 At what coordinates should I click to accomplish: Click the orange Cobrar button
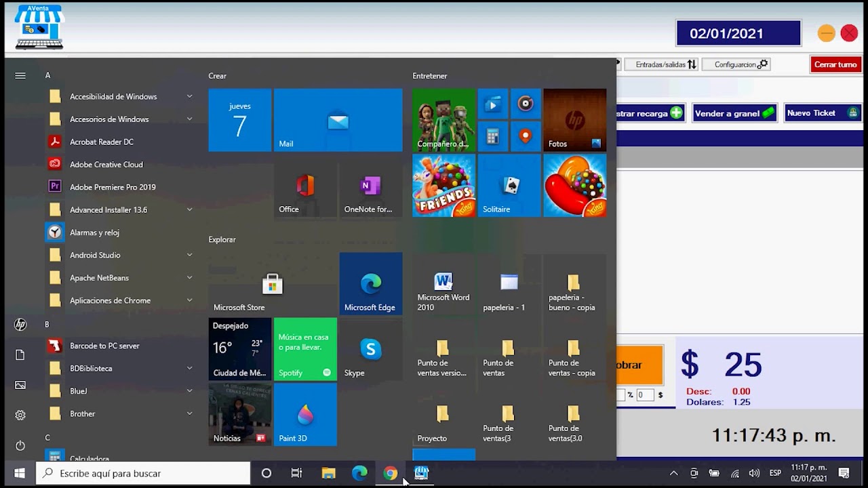coord(639,365)
